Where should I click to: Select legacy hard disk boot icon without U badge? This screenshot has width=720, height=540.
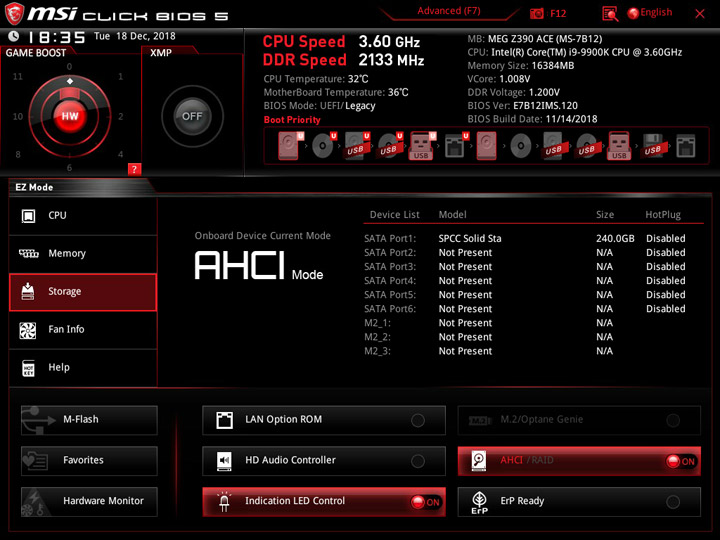tap(486, 146)
